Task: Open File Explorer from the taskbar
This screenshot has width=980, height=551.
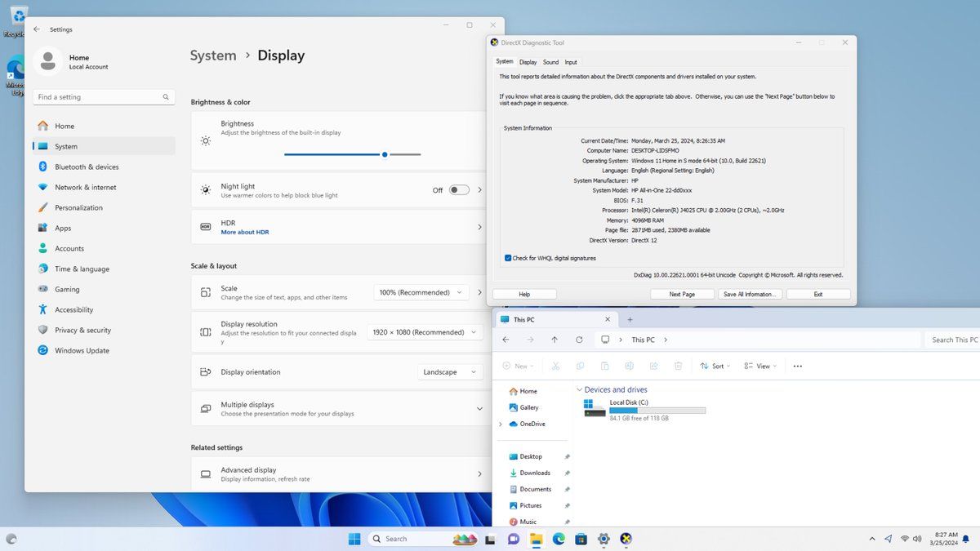Action: pos(536,539)
